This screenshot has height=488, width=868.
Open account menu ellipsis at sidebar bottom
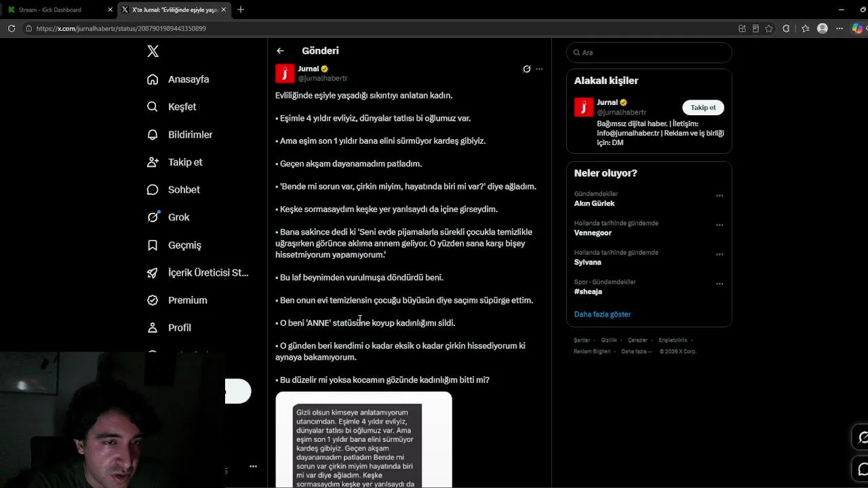(253, 466)
